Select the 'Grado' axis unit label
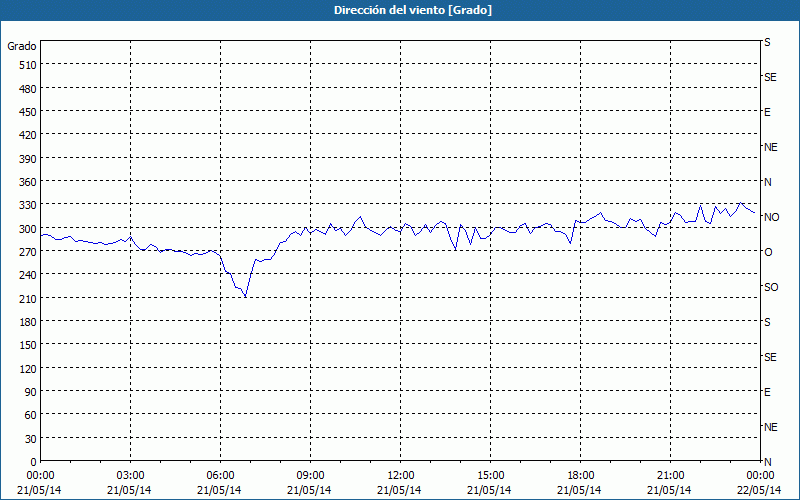This screenshot has width=800, height=500. pyautogui.click(x=22, y=46)
